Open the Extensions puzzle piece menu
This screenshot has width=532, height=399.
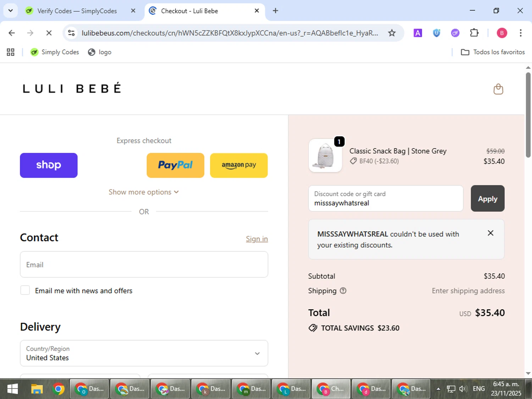click(474, 33)
